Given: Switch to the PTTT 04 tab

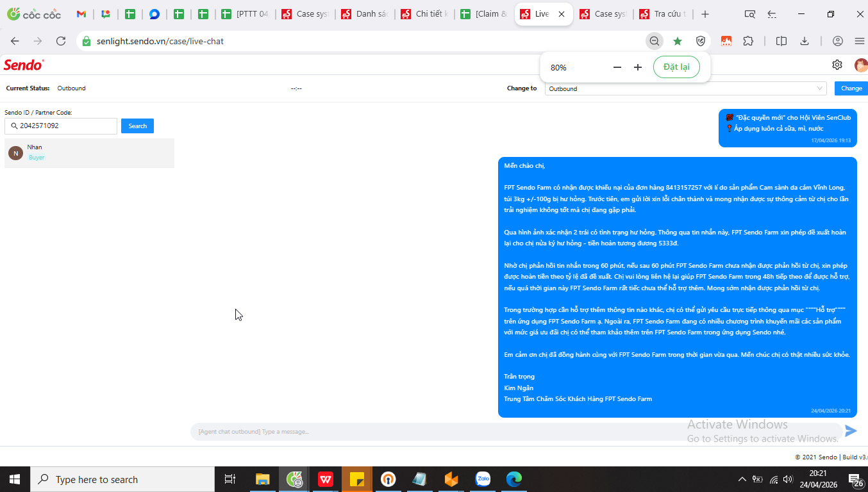Looking at the screenshot, I should click(x=245, y=14).
